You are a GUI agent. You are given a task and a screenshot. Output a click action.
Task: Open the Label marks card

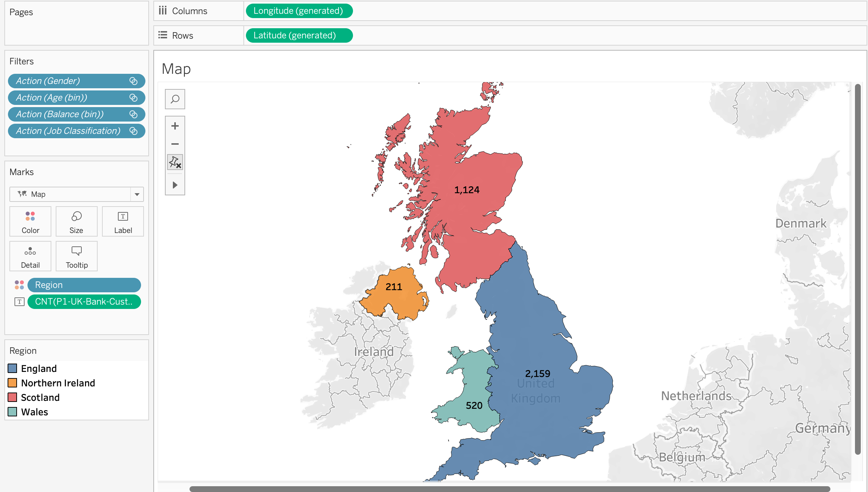tap(123, 221)
